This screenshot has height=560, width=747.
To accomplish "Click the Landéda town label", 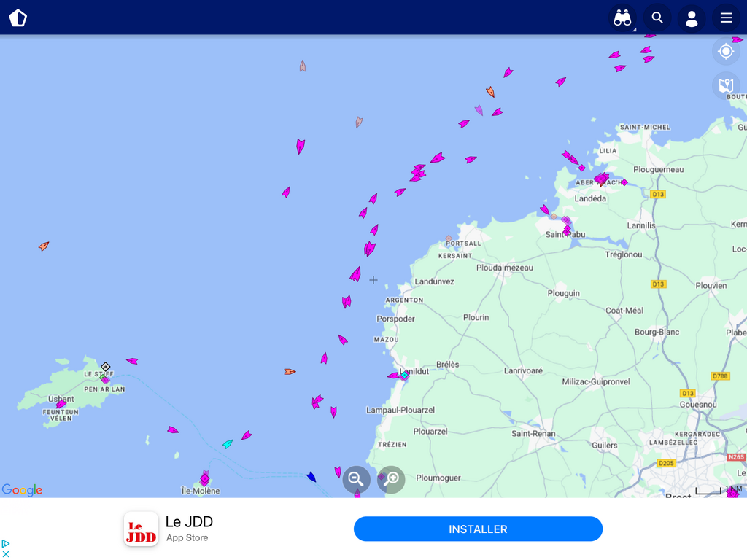I will pyautogui.click(x=590, y=198).
